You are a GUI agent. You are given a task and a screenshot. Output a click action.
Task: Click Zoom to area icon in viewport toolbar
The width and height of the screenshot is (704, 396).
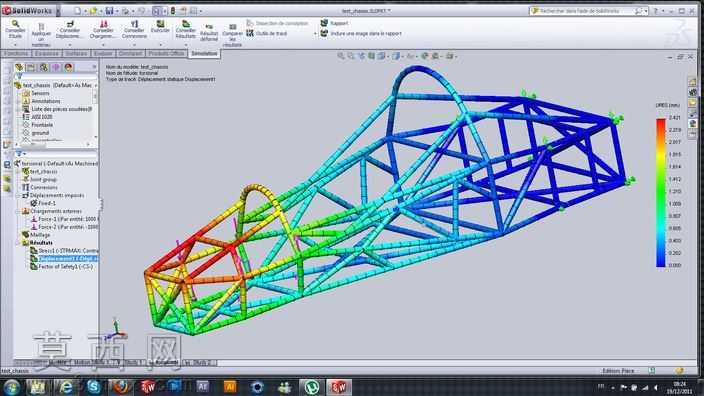pos(351,56)
